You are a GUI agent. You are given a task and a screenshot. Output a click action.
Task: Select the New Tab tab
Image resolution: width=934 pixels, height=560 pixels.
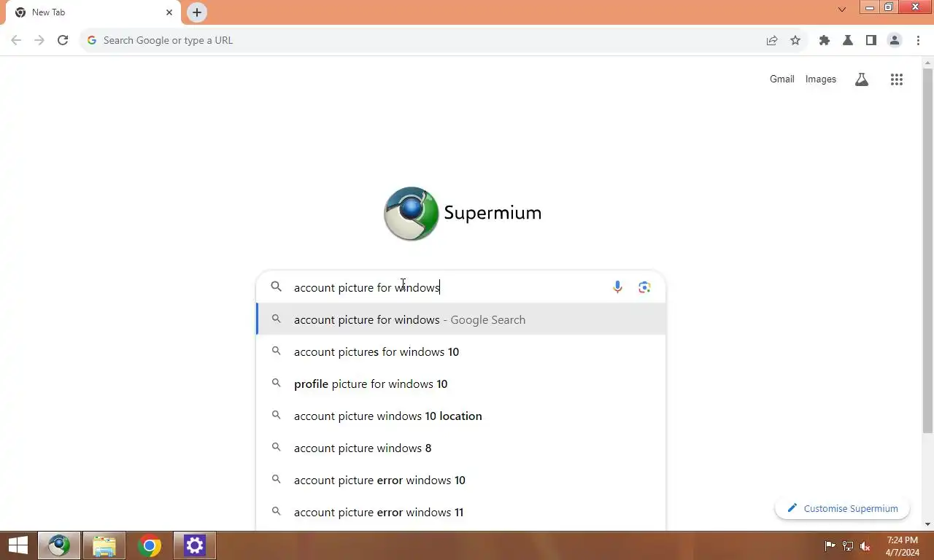tap(93, 12)
